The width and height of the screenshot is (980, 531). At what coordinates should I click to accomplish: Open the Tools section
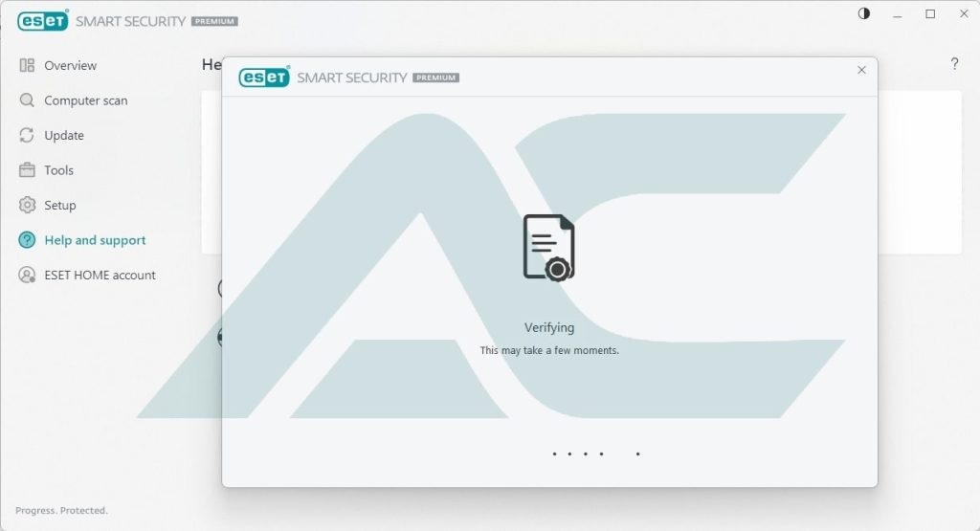pyautogui.click(x=58, y=170)
